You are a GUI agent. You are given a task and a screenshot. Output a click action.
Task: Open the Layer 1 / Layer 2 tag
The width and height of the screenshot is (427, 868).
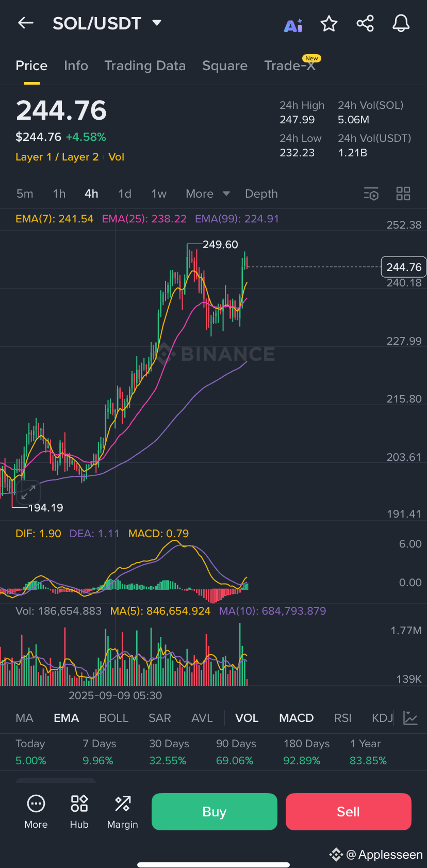(57, 157)
